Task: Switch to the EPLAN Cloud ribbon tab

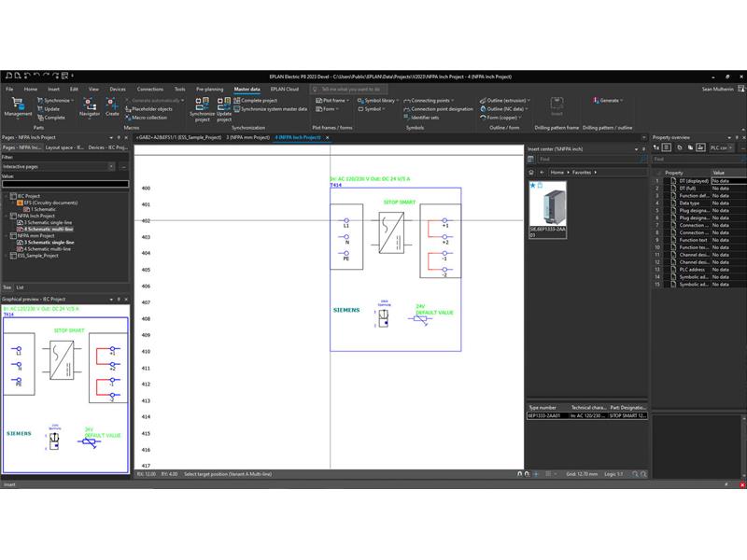Action: [285, 89]
